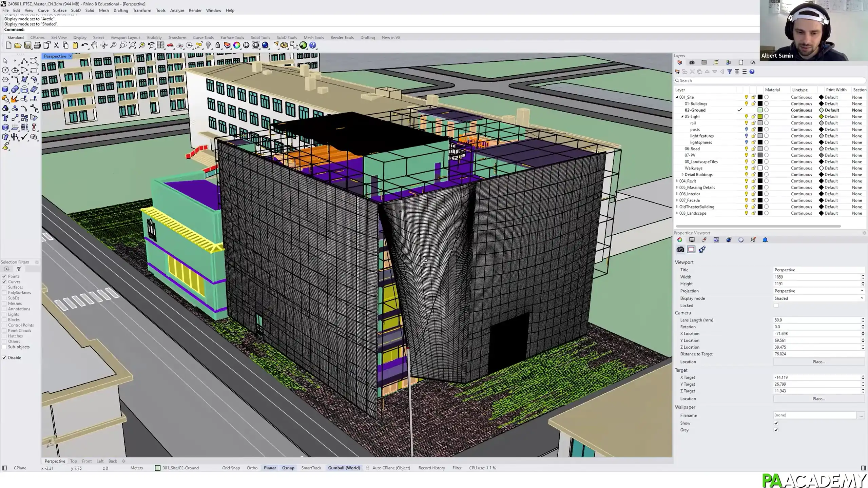Open Rhino Help via the question mark icon
This screenshot has height=488, width=868.
coord(313,45)
